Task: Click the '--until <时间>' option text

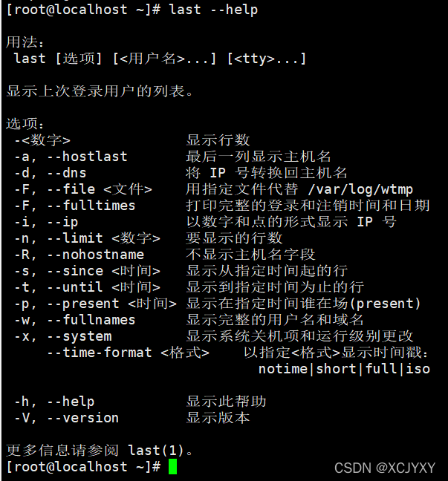Action: [103, 287]
